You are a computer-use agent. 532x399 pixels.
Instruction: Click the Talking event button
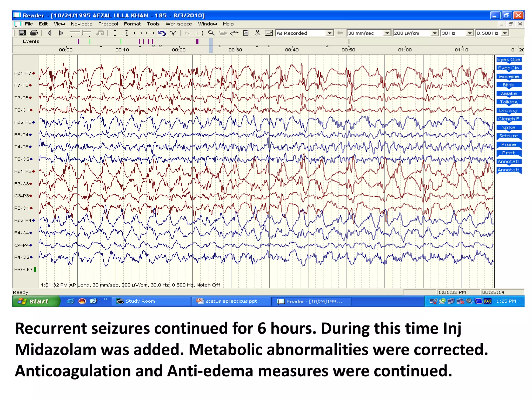[509, 102]
